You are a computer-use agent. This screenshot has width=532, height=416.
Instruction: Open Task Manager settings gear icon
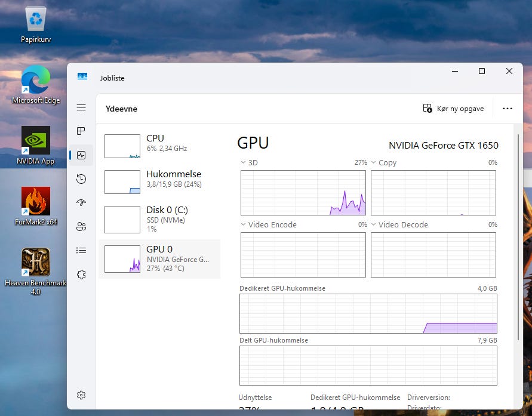tap(81, 395)
